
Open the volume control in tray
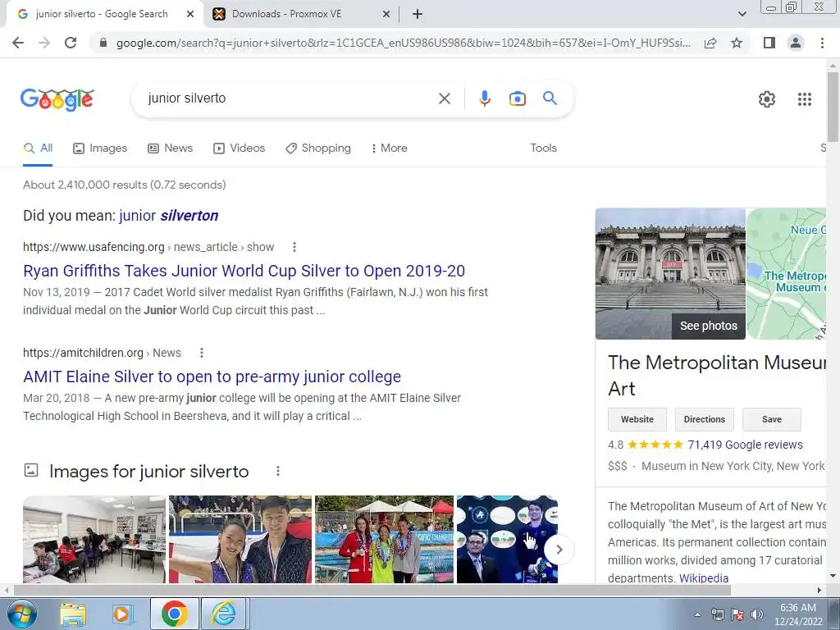756,614
